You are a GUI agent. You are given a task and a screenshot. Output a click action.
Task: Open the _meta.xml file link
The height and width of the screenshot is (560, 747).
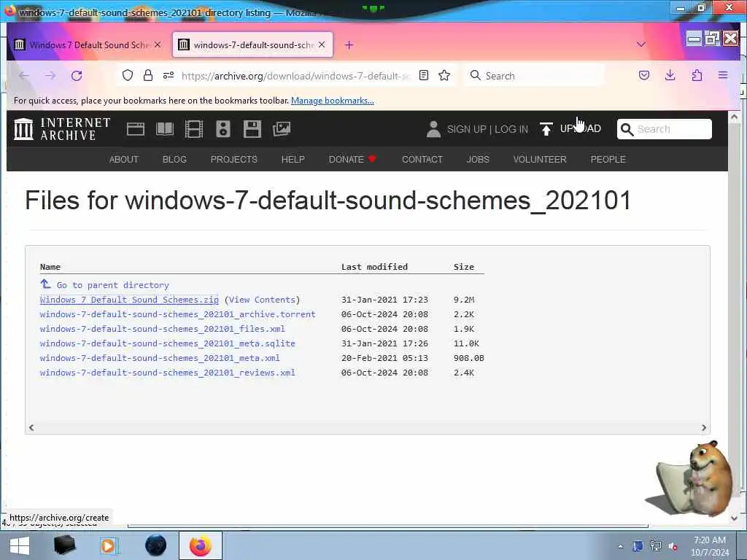click(160, 357)
